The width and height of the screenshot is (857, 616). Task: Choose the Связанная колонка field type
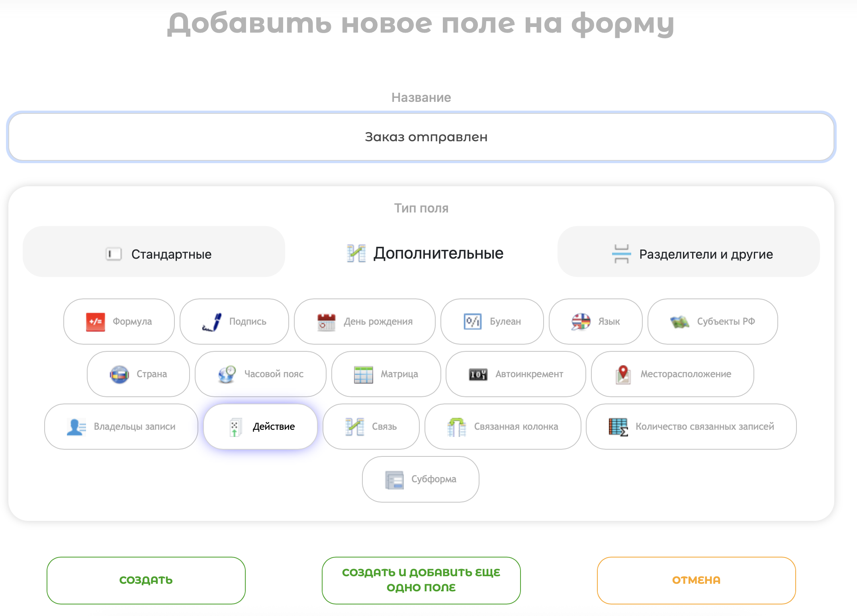(503, 427)
